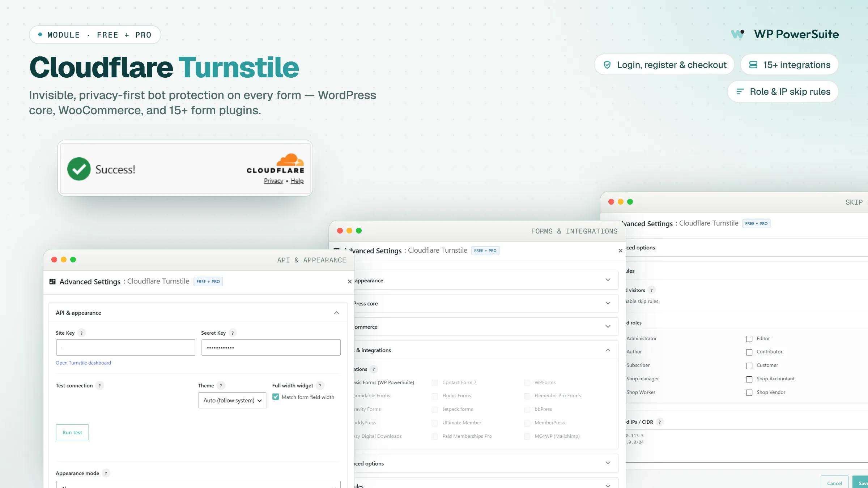This screenshot has height=488, width=868.
Task: Focus the Secret Key password field
Action: pos(271,347)
